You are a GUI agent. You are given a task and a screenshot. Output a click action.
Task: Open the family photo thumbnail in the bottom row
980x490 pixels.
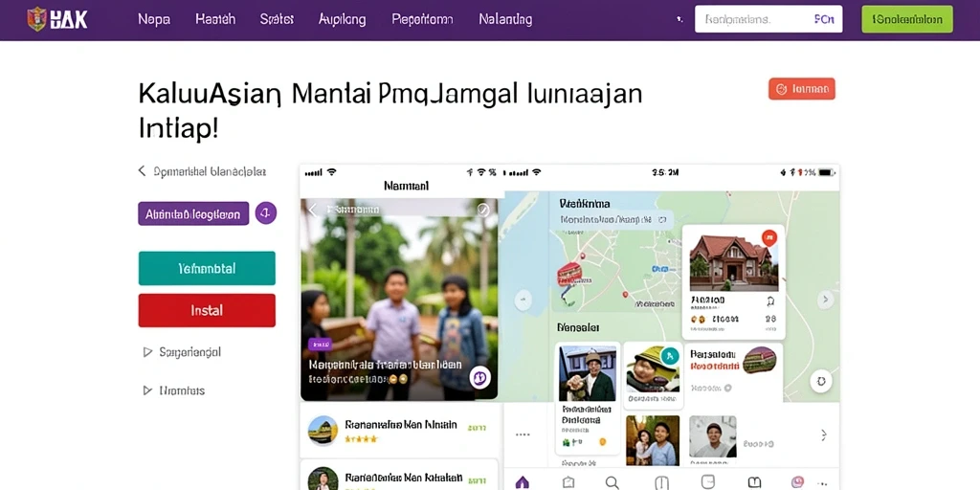pyautogui.click(x=653, y=440)
